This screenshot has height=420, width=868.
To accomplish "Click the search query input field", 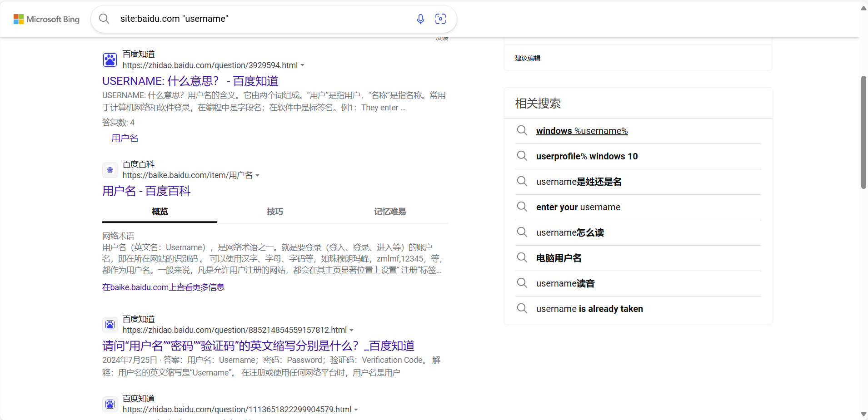I will point(264,19).
